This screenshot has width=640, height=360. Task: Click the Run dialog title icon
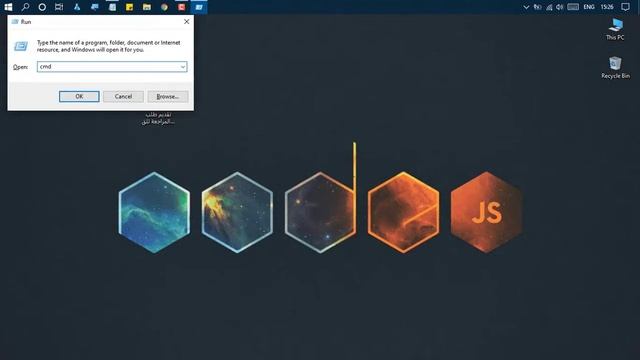16,22
